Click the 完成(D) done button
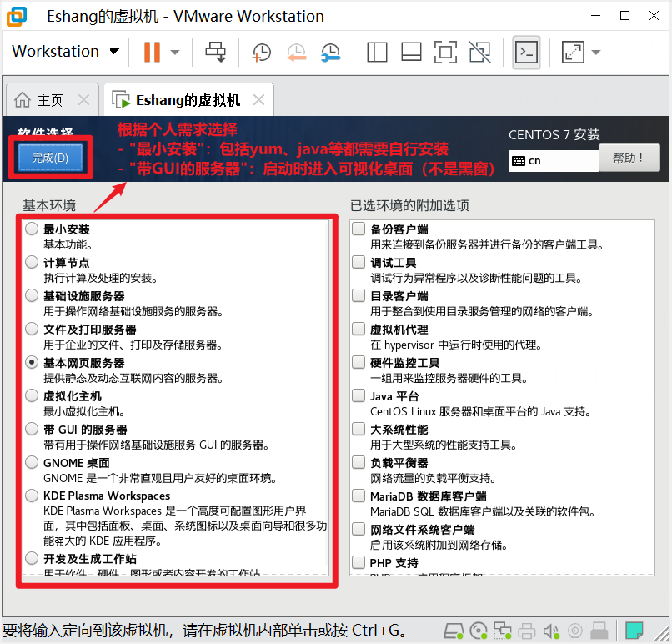672x644 pixels. 50,158
